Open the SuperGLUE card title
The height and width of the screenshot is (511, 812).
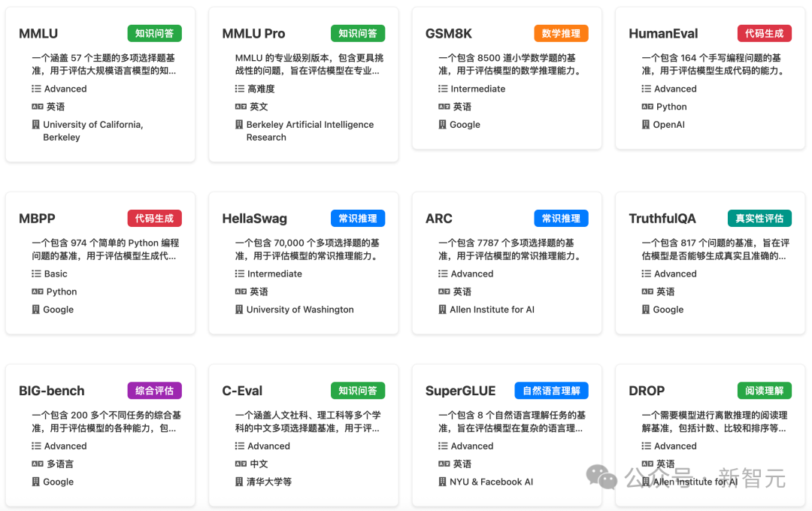coord(460,391)
